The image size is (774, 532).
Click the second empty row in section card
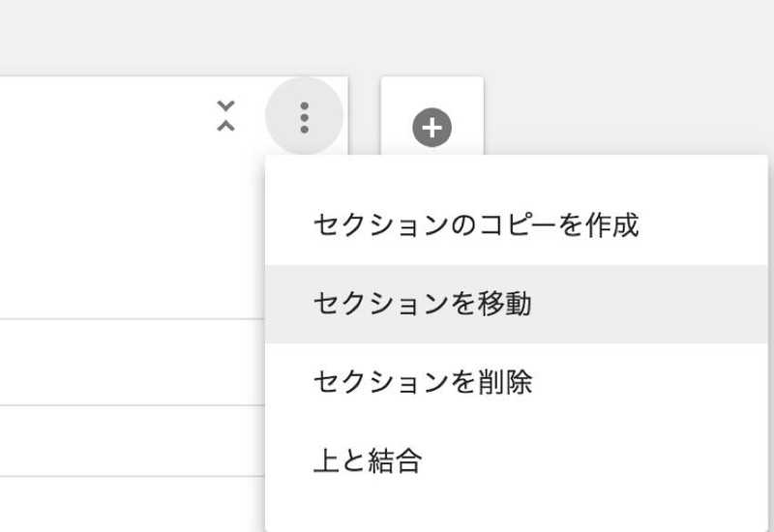pos(133,441)
